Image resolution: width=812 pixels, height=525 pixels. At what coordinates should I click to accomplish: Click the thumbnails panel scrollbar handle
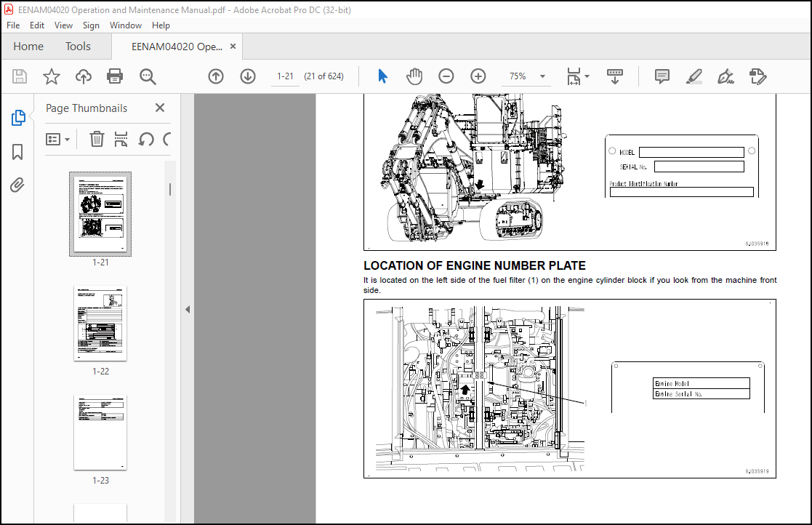coord(170,190)
